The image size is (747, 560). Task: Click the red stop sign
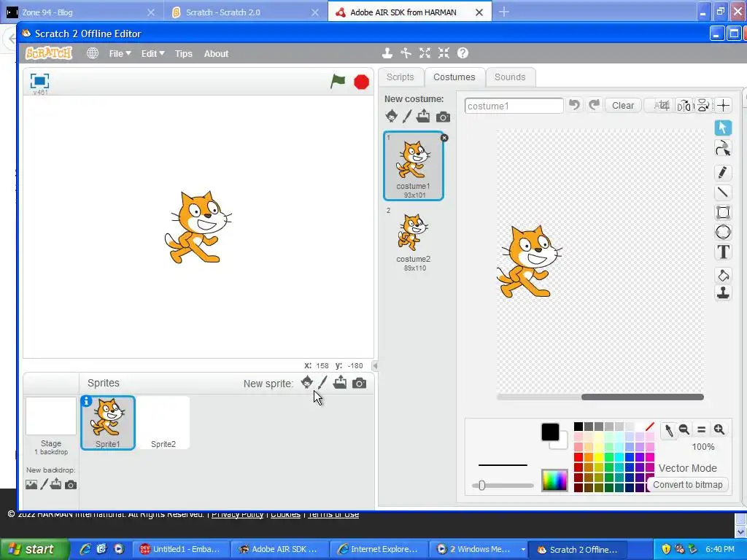[x=362, y=82]
